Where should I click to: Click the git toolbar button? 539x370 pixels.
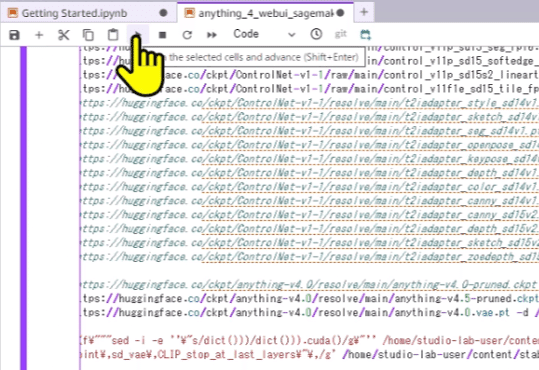[x=341, y=34]
